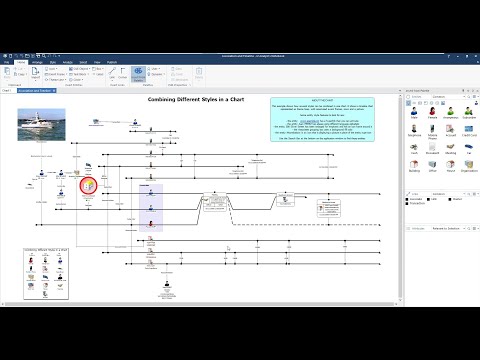The width and height of the screenshot is (480, 360).
Task: Select the Subscriber entity type in palette
Action: pyautogui.click(x=469, y=113)
